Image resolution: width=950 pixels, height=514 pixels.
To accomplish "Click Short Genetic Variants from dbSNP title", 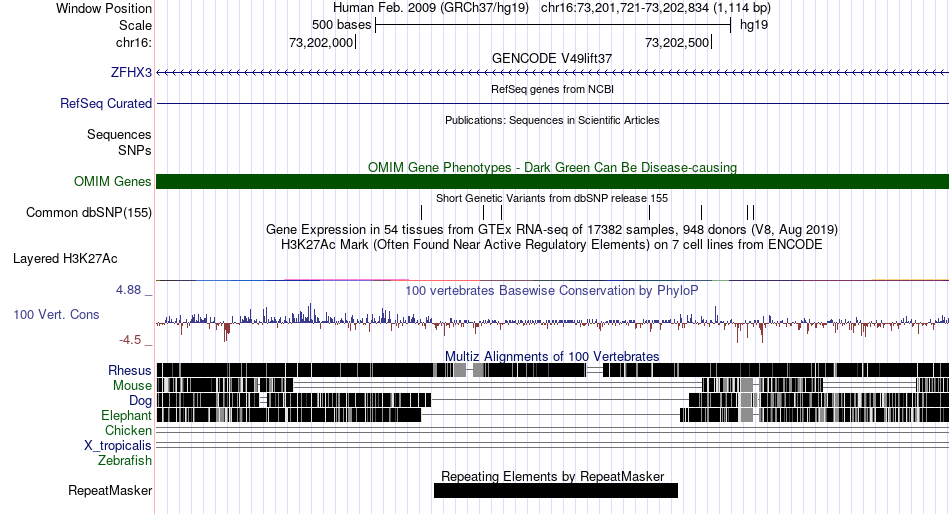I will (552, 198).
